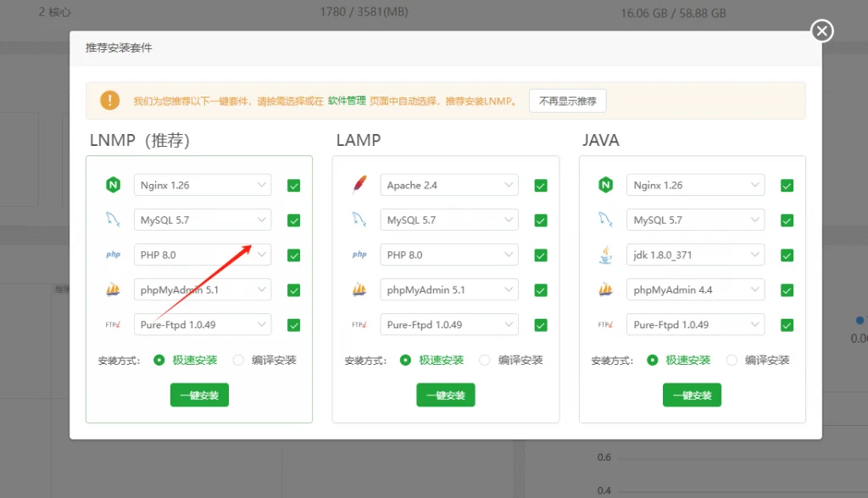This screenshot has width=868, height=498.
Task: Open Nginx 1.26 version dropdown in JAVA
Action: 695,185
